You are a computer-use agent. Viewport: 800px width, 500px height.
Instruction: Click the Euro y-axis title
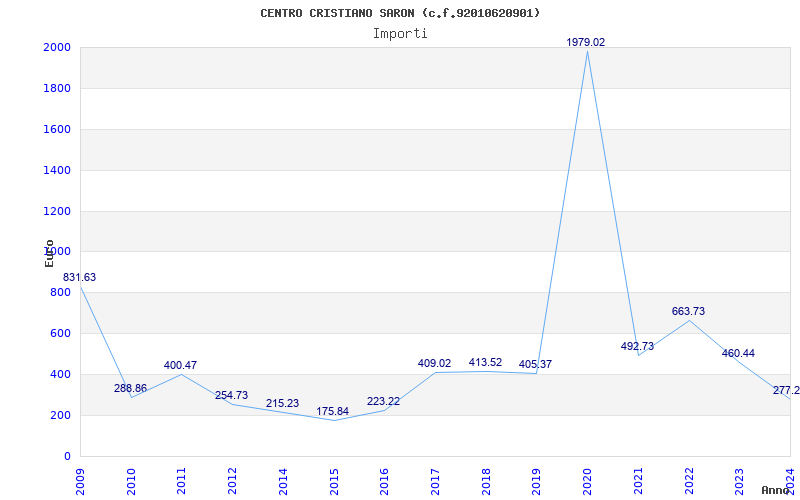(49, 253)
